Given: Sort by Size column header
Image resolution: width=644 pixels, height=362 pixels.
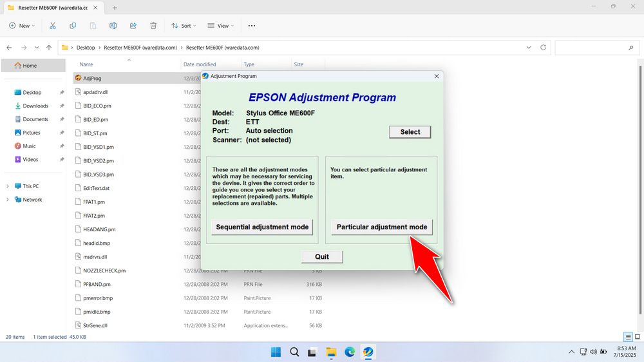Looking at the screenshot, I should tap(299, 64).
